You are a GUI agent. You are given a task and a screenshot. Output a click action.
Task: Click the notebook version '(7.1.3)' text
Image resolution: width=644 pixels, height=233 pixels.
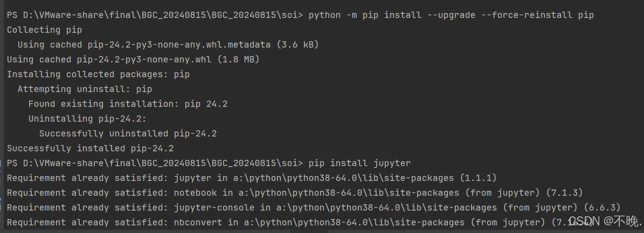[565, 193]
